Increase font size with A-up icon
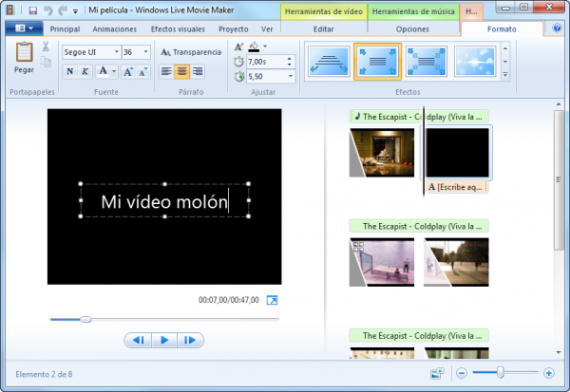This screenshot has width=570, height=392. 128,71
